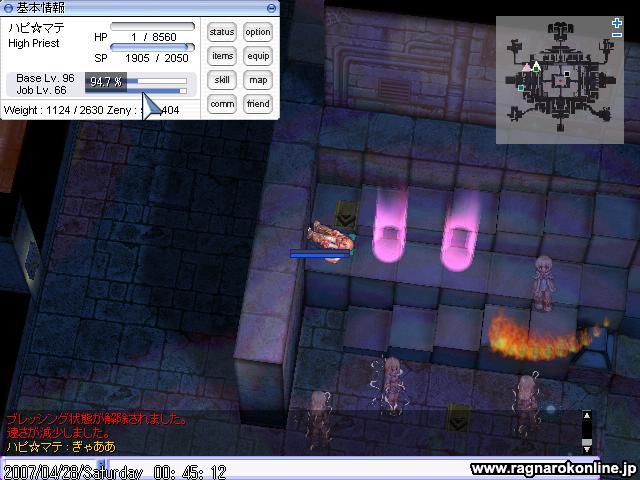
Task: Click the Weight : 1124 / 2630 text
Action: click(54, 110)
